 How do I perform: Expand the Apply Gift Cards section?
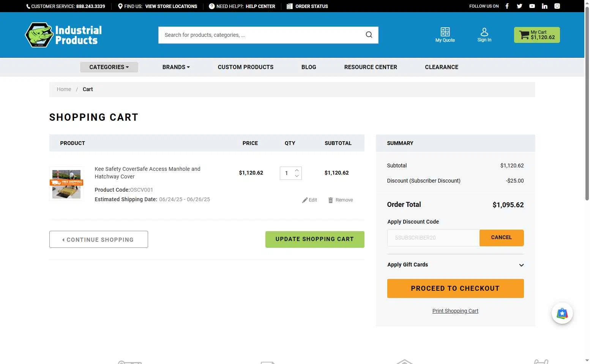click(455, 265)
